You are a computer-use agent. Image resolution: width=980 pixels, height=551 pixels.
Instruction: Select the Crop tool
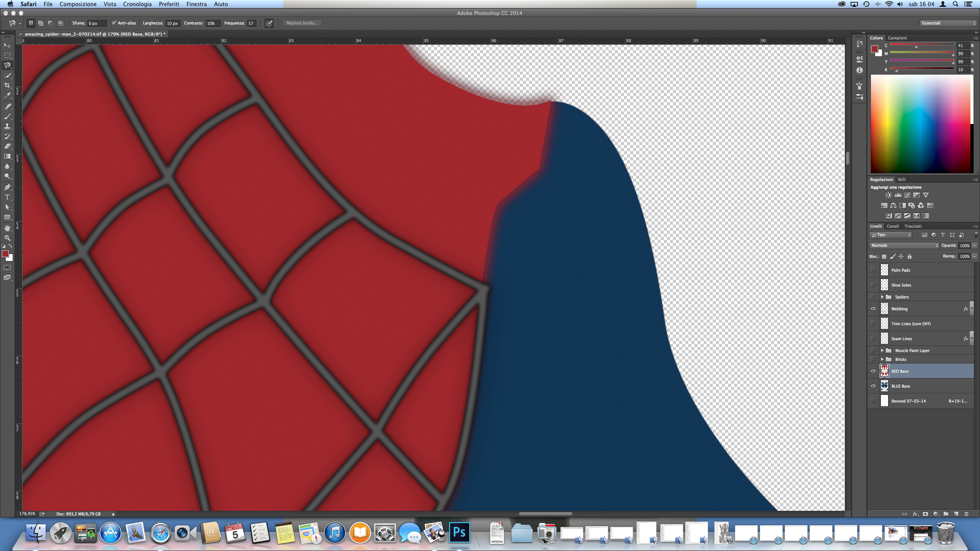[7, 85]
